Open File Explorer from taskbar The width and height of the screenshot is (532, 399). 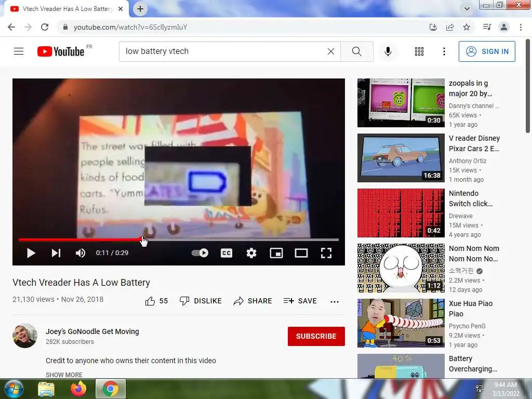click(x=46, y=389)
